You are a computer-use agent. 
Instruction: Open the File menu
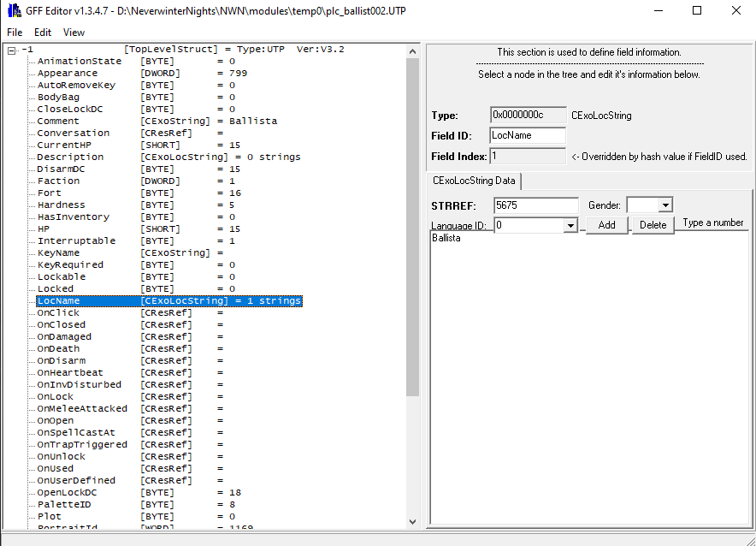(14, 31)
